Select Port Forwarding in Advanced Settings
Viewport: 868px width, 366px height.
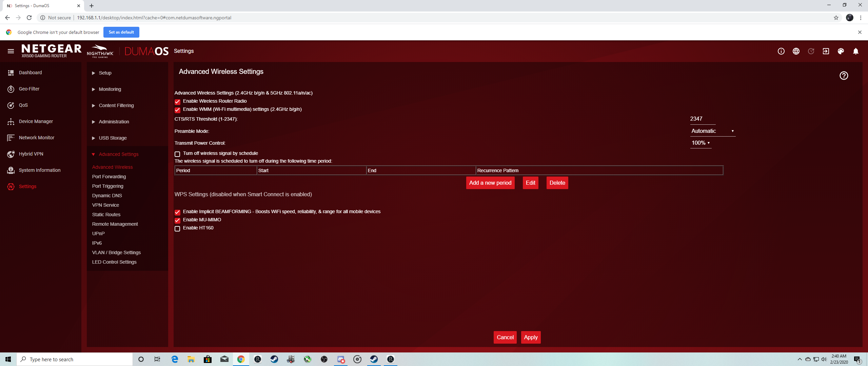[x=109, y=177]
